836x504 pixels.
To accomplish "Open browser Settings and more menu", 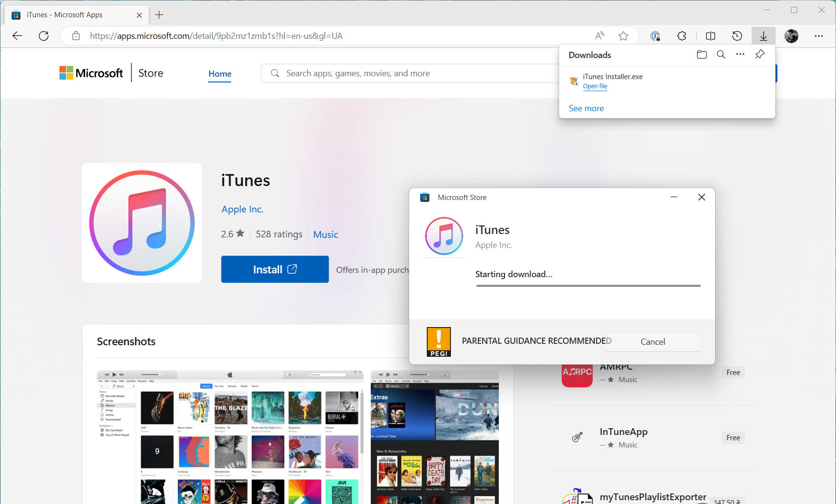I will point(819,36).
